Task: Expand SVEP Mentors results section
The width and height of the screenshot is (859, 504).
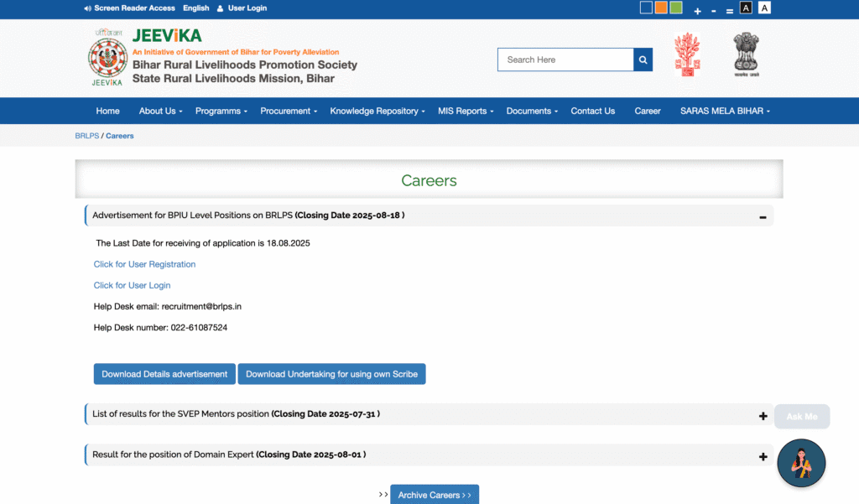Action: (x=763, y=416)
